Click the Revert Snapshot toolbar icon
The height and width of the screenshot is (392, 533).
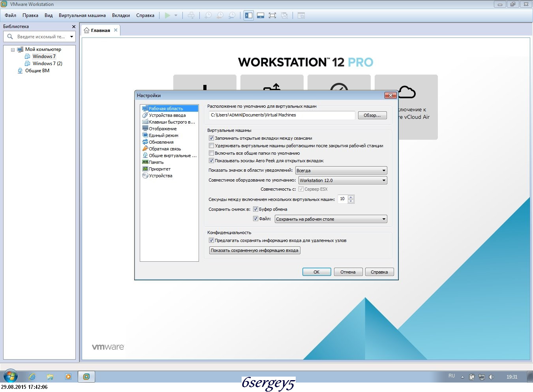click(x=220, y=15)
